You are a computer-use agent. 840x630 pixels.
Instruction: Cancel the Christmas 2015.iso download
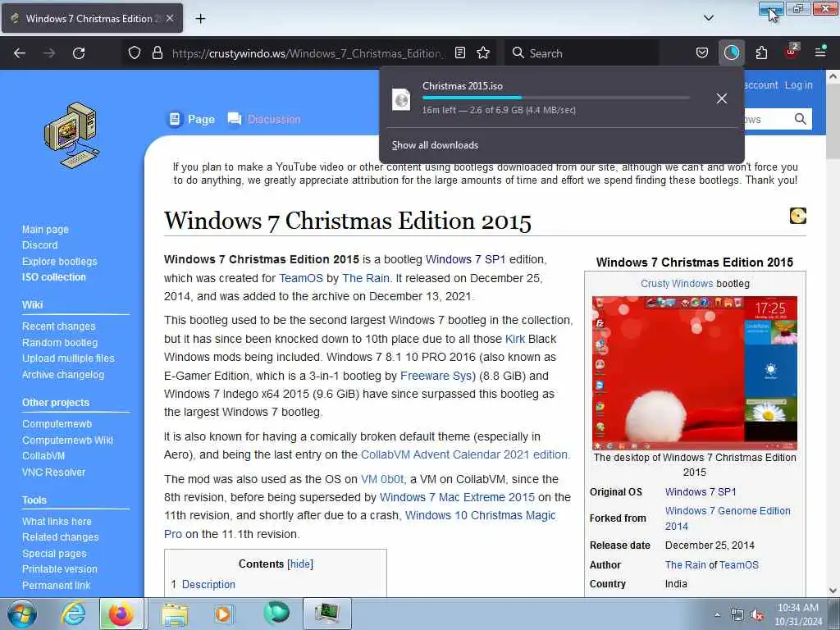pos(722,98)
